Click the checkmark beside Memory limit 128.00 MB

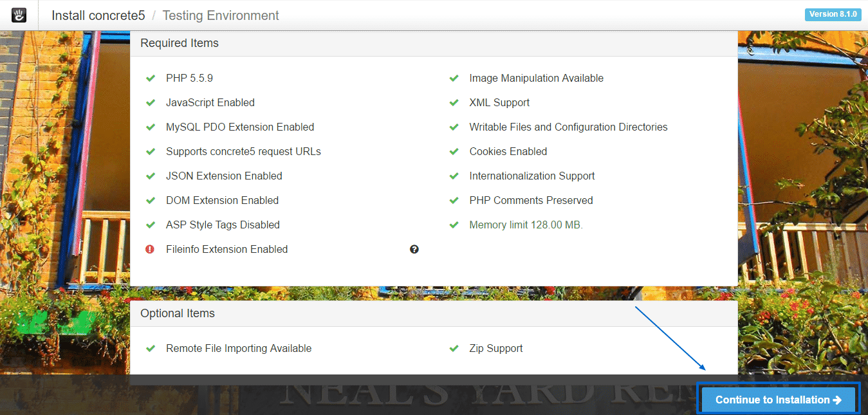coord(454,225)
